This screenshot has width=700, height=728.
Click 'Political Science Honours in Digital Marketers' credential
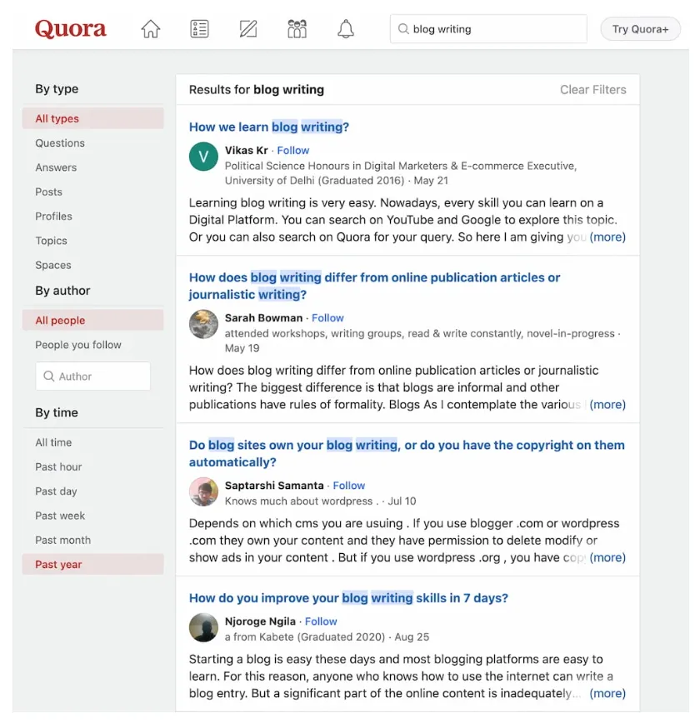tap(400, 173)
